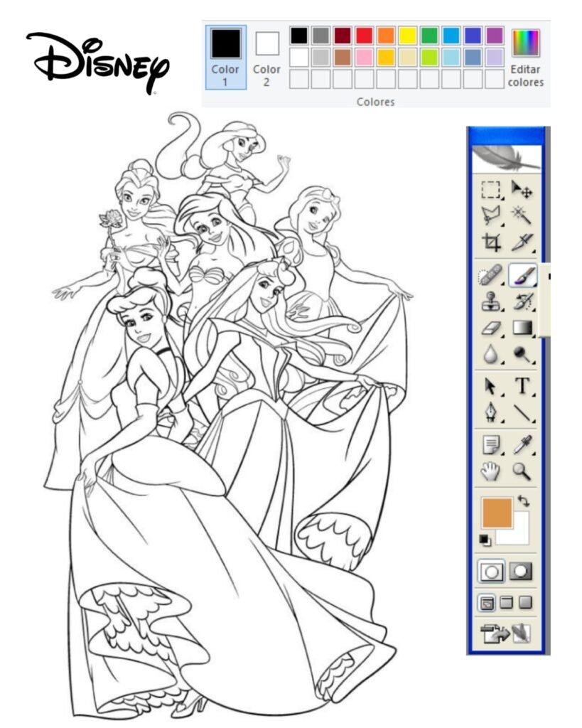Image resolution: width=582 pixels, height=728 pixels.
Task: Select the white palette swatch
Action: [299, 58]
